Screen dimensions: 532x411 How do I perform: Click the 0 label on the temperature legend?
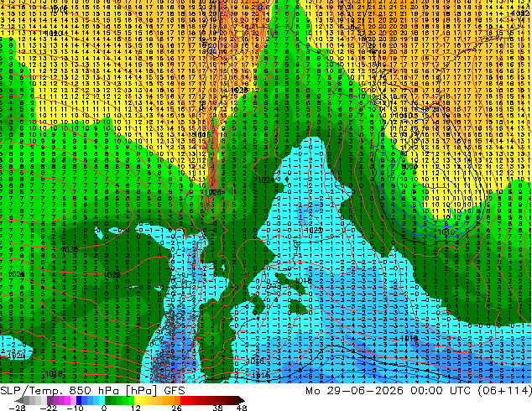click(x=104, y=408)
